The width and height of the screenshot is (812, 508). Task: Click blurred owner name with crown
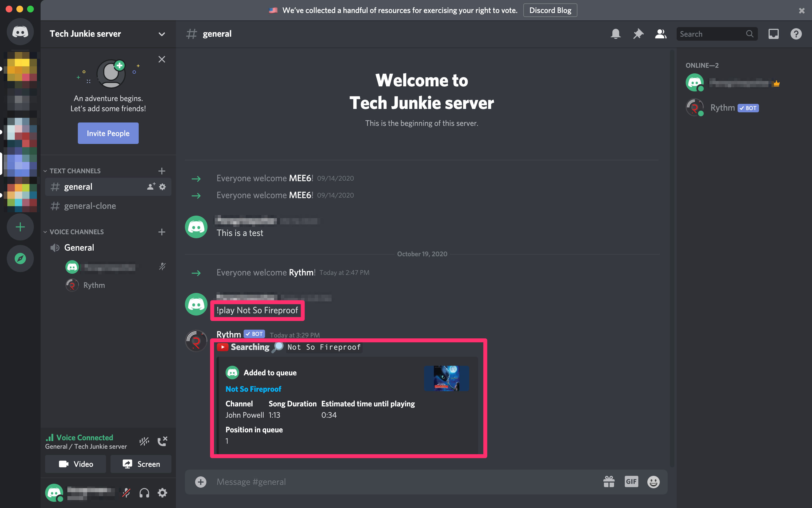tap(739, 83)
